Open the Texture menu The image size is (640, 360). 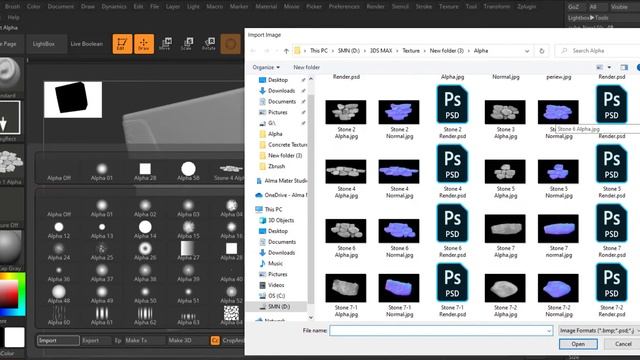click(x=449, y=7)
